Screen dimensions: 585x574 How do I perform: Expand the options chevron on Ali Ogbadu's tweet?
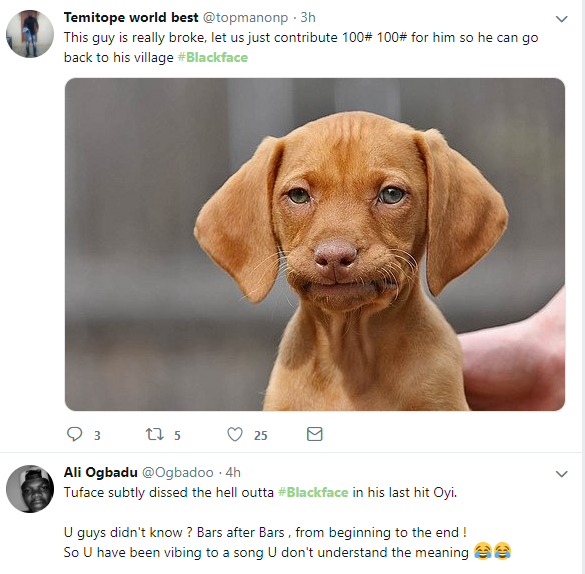coord(561,474)
